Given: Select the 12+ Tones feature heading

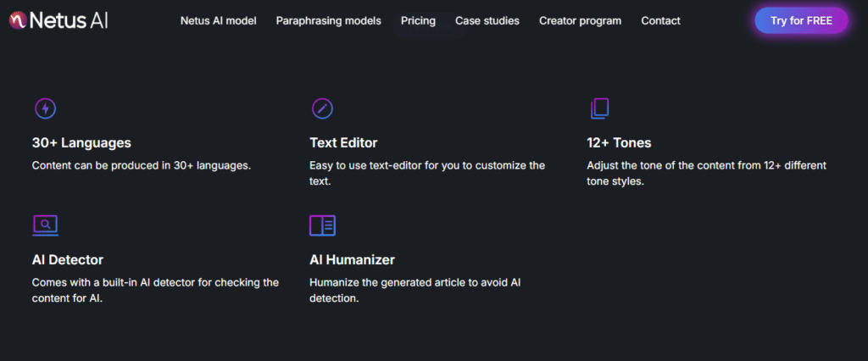Looking at the screenshot, I should click(619, 143).
